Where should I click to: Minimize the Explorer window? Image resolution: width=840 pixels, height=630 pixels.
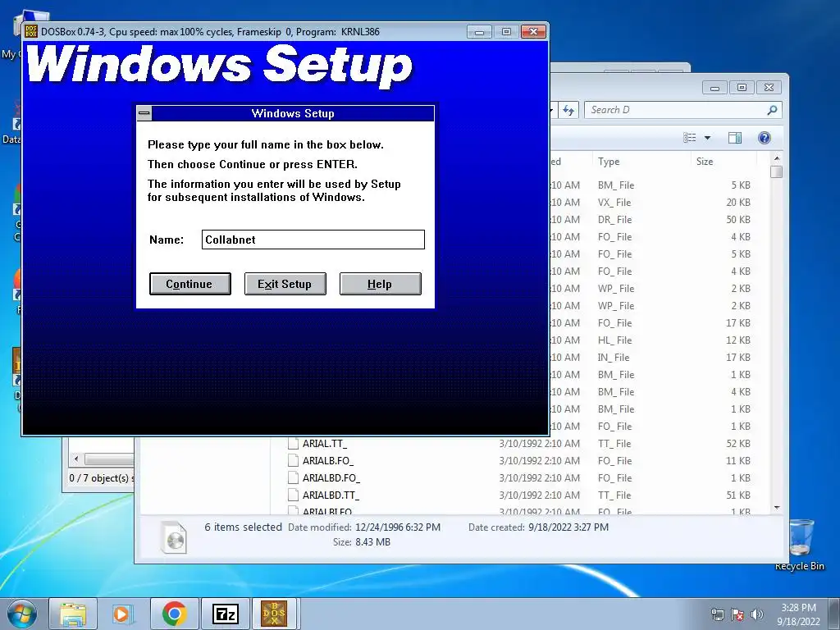tap(714, 87)
